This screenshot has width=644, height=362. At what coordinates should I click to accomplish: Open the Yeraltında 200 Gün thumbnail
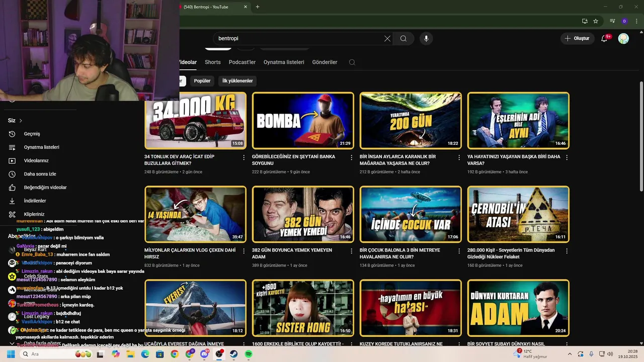(x=411, y=120)
